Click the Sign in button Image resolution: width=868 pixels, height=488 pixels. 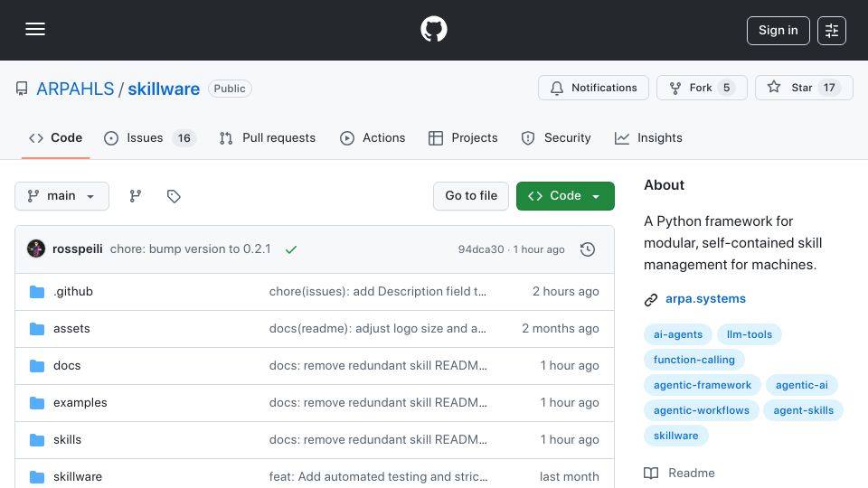coord(778,31)
